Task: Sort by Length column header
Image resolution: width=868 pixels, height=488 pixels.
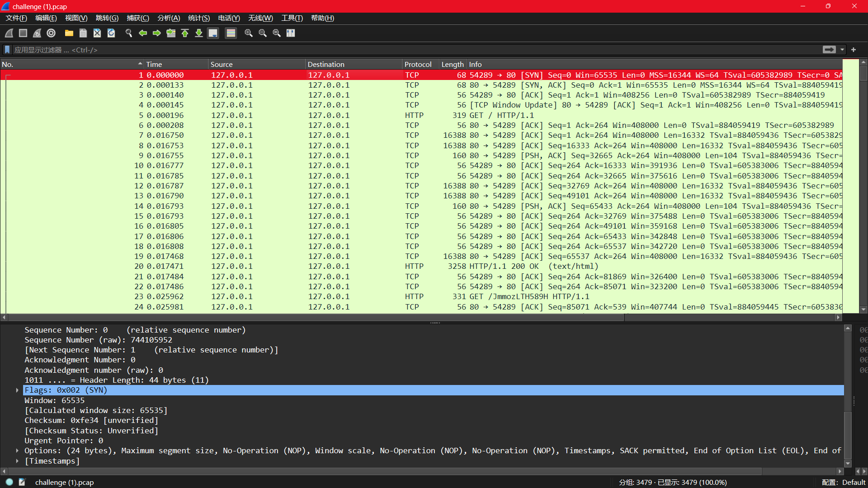Action: (453, 64)
